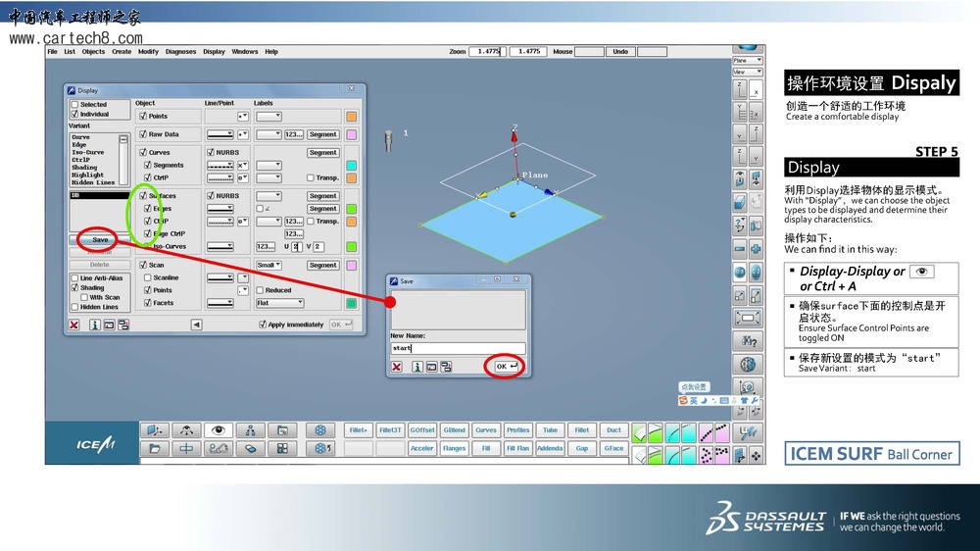Click the eye Display icon in bottom toolbar

point(218,430)
